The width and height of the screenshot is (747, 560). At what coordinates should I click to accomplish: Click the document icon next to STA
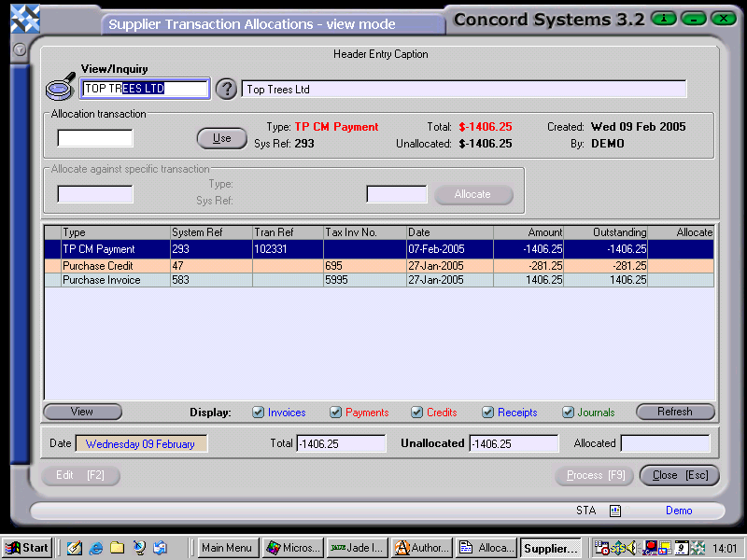point(614,511)
